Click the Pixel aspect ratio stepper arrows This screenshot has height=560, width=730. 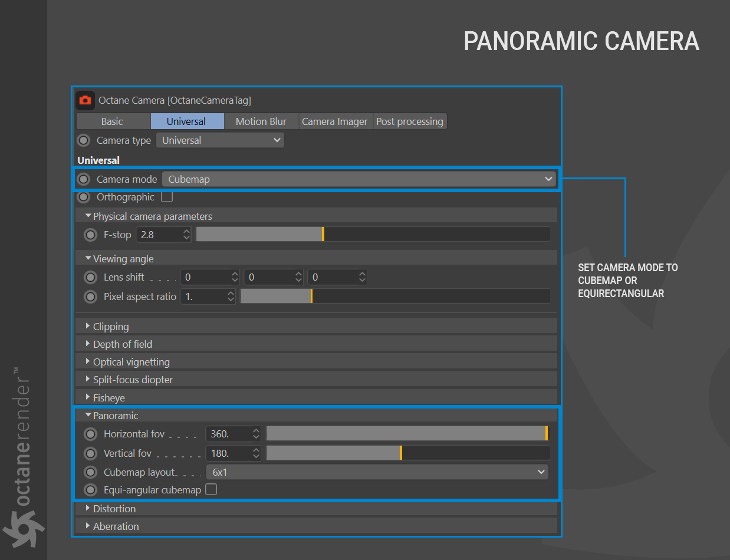coord(231,297)
